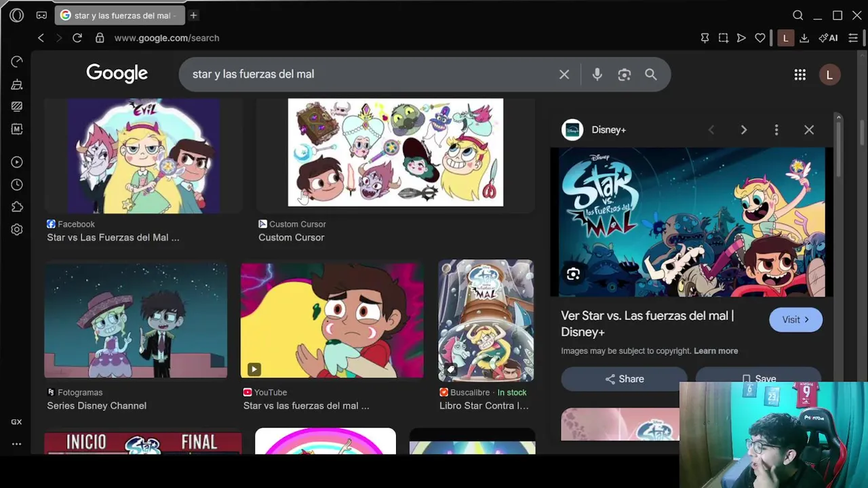Open the 'Custom Cursor' result title link

pos(291,237)
